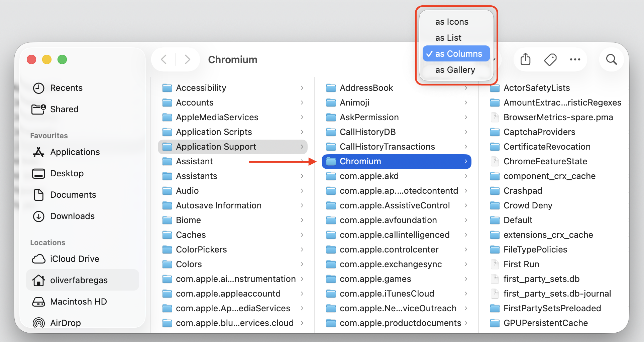This screenshot has width=644, height=342.
Task: Open iCloud Drive in the sidebar
Action: (x=83, y=259)
